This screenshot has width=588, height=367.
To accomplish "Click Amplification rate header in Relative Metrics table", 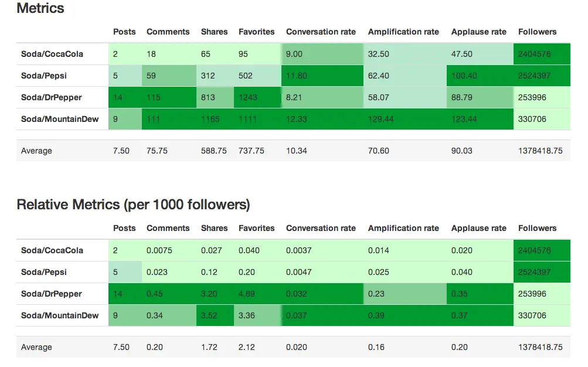I will pyautogui.click(x=403, y=228).
